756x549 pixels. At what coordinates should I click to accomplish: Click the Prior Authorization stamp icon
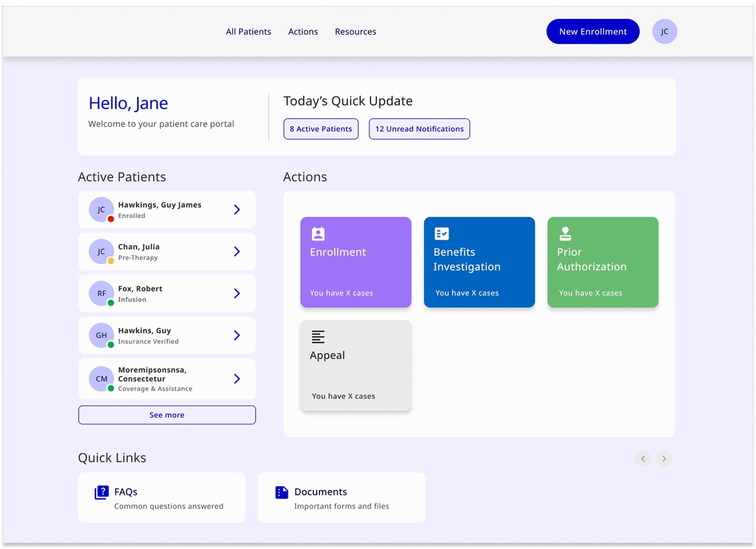[564, 233]
